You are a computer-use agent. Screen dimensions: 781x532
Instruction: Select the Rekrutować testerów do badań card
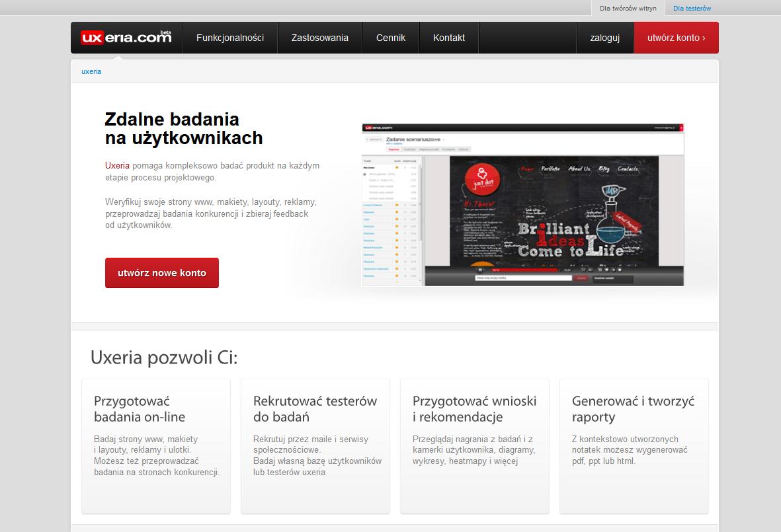[x=315, y=446]
